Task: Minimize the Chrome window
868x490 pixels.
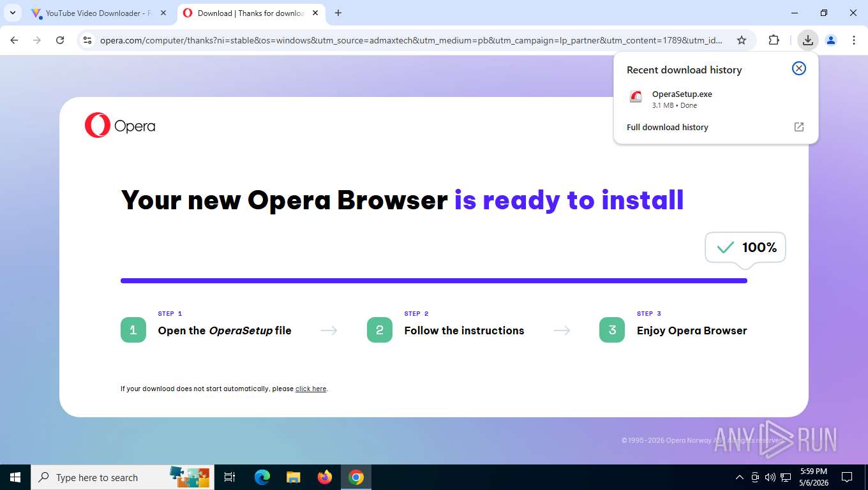Action: [x=795, y=13]
